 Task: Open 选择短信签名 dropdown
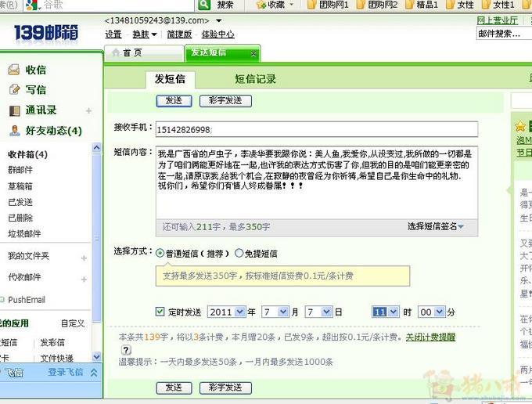(x=435, y=226)
